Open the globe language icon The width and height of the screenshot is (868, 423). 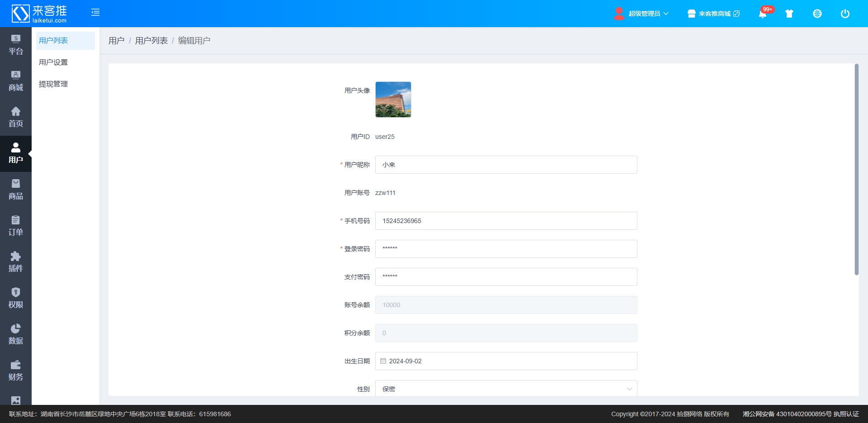pos(817,14)
